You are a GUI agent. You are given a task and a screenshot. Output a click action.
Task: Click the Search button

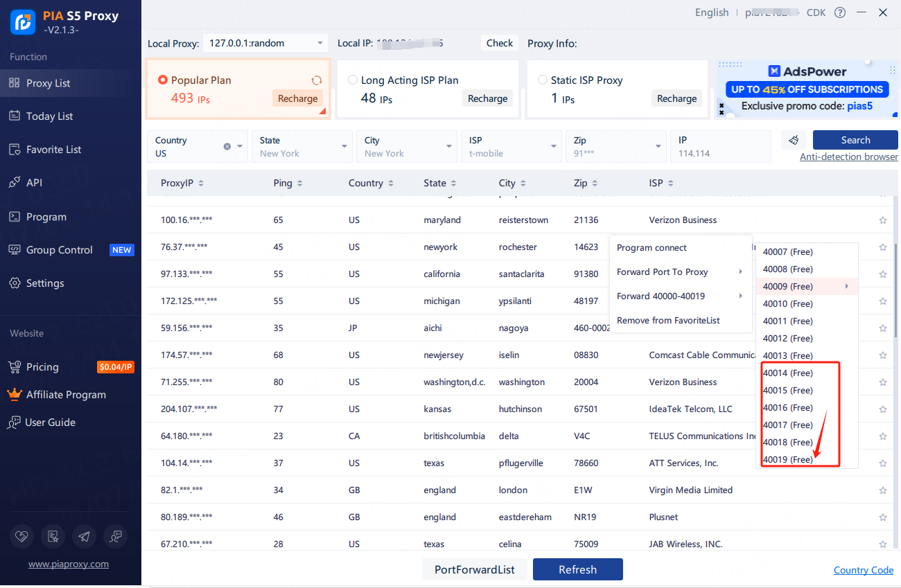point(855,140)
